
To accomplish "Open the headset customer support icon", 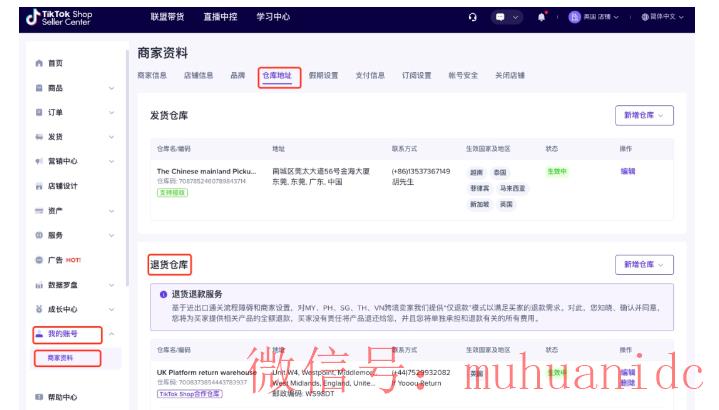I will click(x=473, y=17).
